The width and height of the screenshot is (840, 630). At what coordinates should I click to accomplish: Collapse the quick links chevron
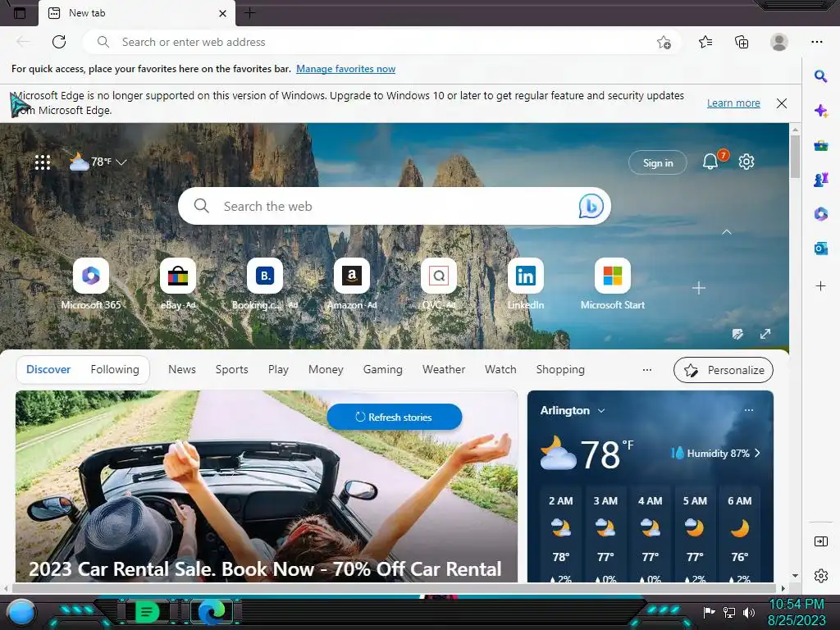click(x=727, y=232)
